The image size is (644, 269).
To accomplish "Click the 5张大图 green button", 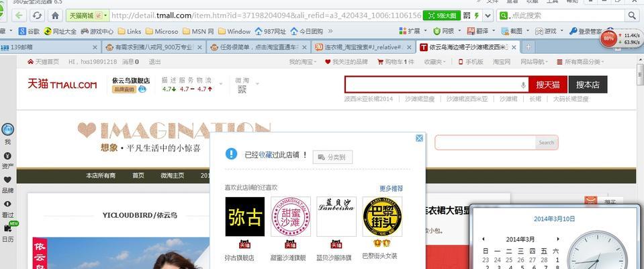I will 442,15.
